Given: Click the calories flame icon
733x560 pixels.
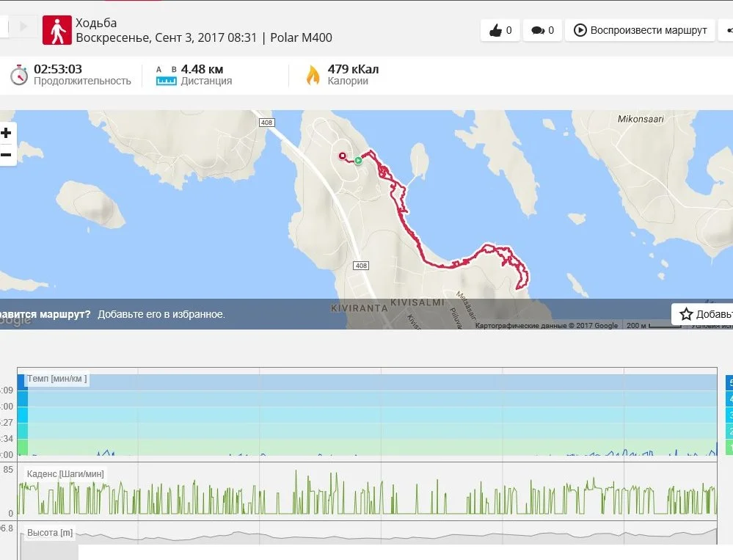Looking at the screenshot, I should [313, 75].
